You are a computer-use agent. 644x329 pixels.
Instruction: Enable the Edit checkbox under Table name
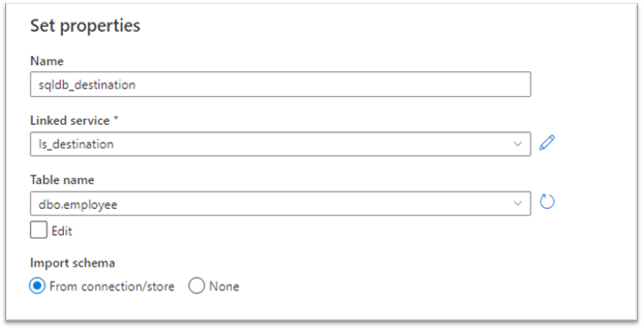pyautogui.click(x=38, y=230)
